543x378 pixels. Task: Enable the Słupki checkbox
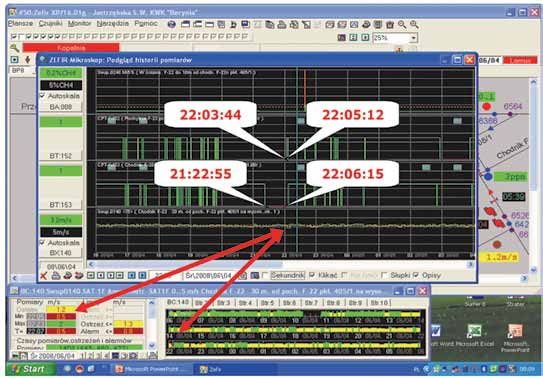coord(384,275)
